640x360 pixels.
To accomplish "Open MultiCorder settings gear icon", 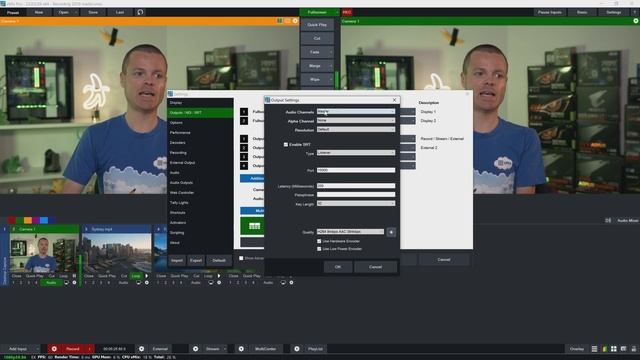I will (x=241, y=349).
